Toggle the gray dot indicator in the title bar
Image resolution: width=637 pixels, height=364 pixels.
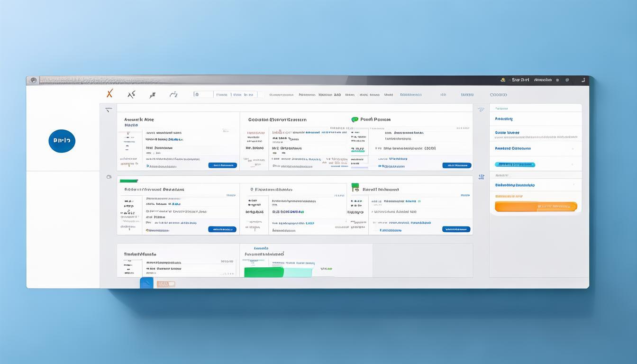pos(557,80)
